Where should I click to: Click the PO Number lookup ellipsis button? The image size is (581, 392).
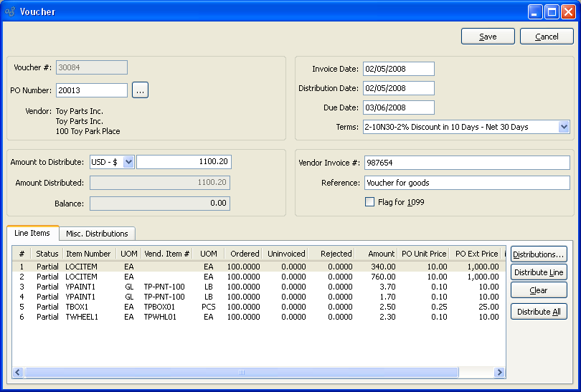point(140,90)
